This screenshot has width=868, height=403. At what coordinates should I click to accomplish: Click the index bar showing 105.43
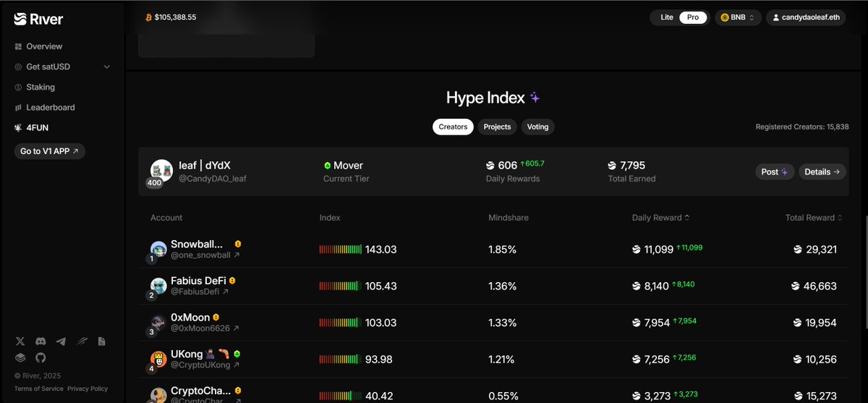pos(341,286)
